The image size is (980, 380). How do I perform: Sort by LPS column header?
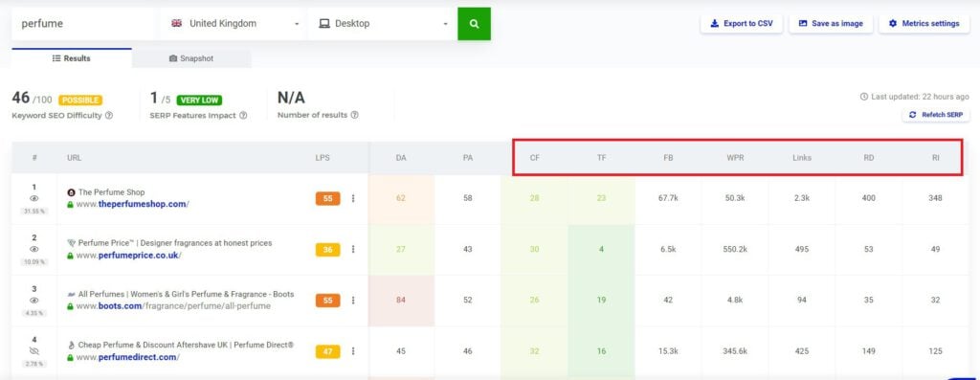[x=323, y=158]
